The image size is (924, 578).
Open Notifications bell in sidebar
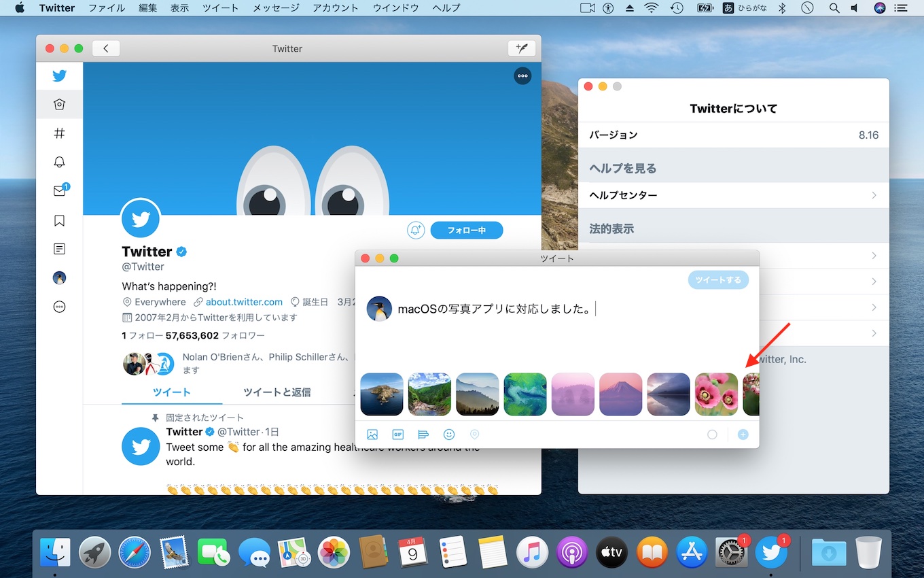(x=59, y=162)
